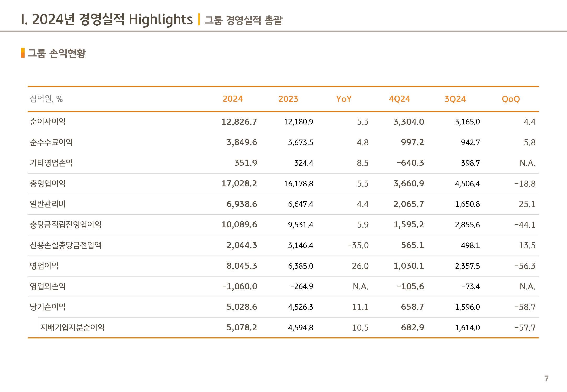The image size is (567, 392).
Task: Click the 2023 column header
Action: [288, 99]
